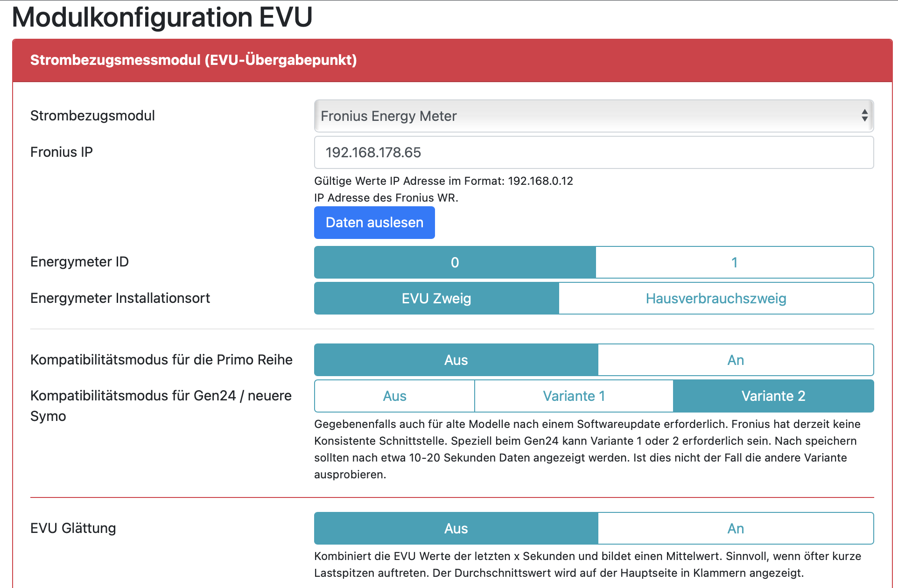Choose Hausverbrauchszweig installation location
This screenshot has width=898, height=588.
[716, 298]
